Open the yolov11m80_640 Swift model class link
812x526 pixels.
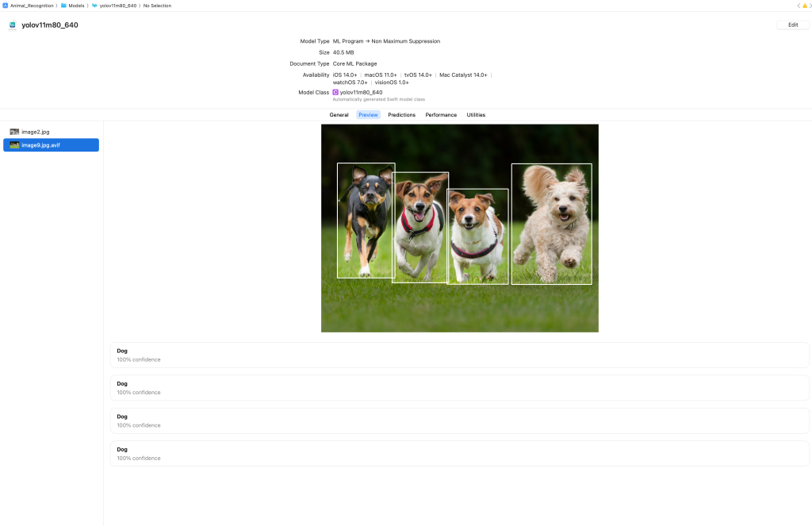click(361, 92)
